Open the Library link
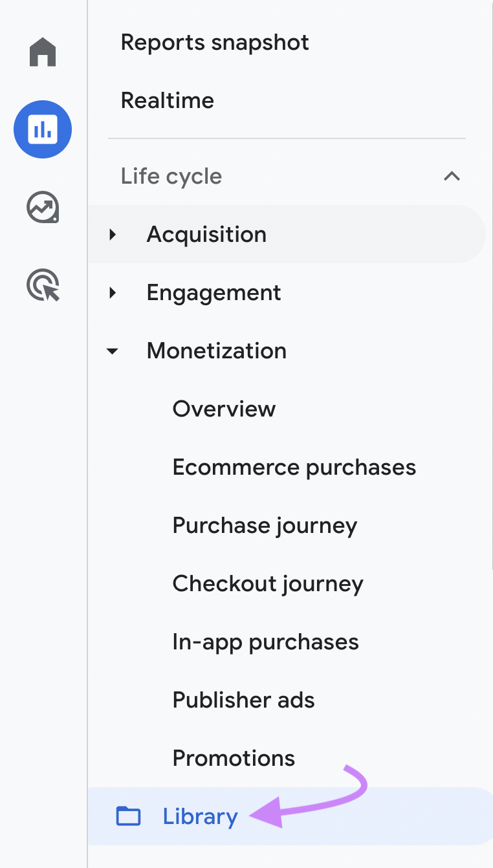Image resolution: width=493 pixels, height=868 pixels. tap(200, 816)
